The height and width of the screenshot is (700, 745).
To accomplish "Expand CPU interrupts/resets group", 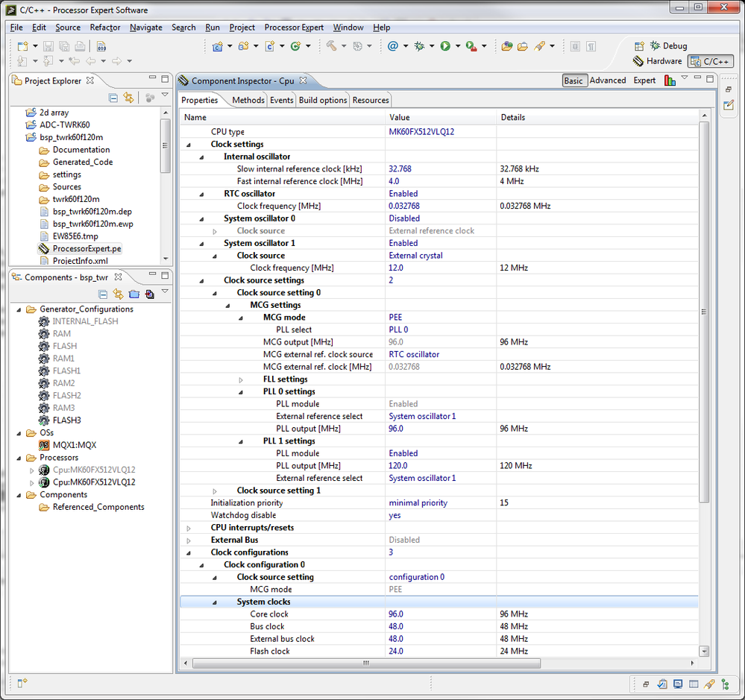I will point(189,528).
